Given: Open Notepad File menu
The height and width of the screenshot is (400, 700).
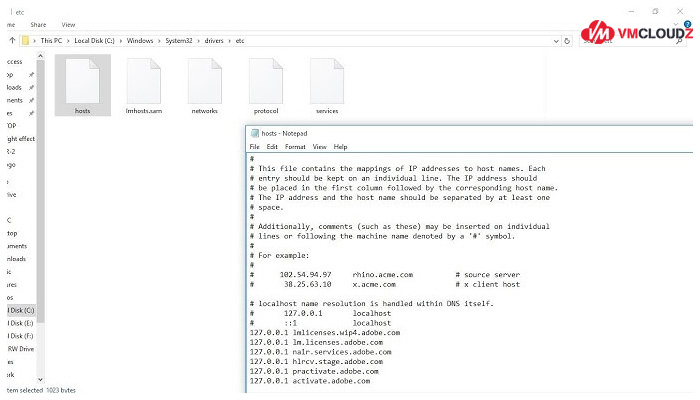Looking at the screenshot, I should click(x=254, y=146).
